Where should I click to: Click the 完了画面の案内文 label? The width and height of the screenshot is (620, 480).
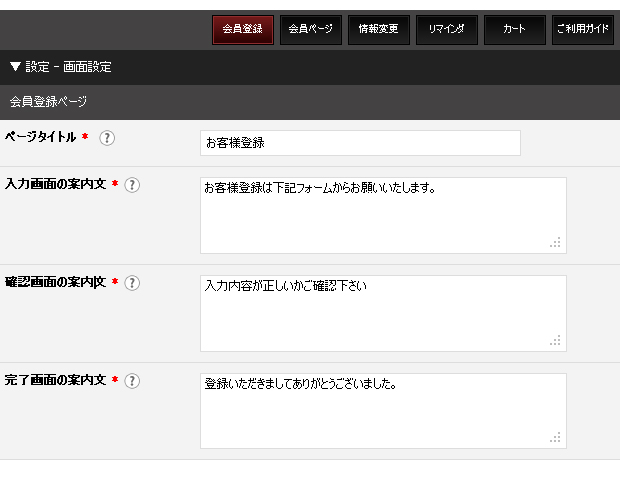[55, 380]
